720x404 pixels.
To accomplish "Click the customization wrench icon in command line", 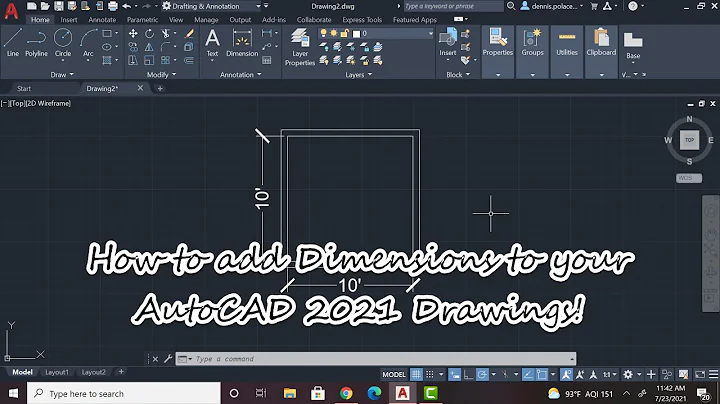I will [x=168, y=359].
